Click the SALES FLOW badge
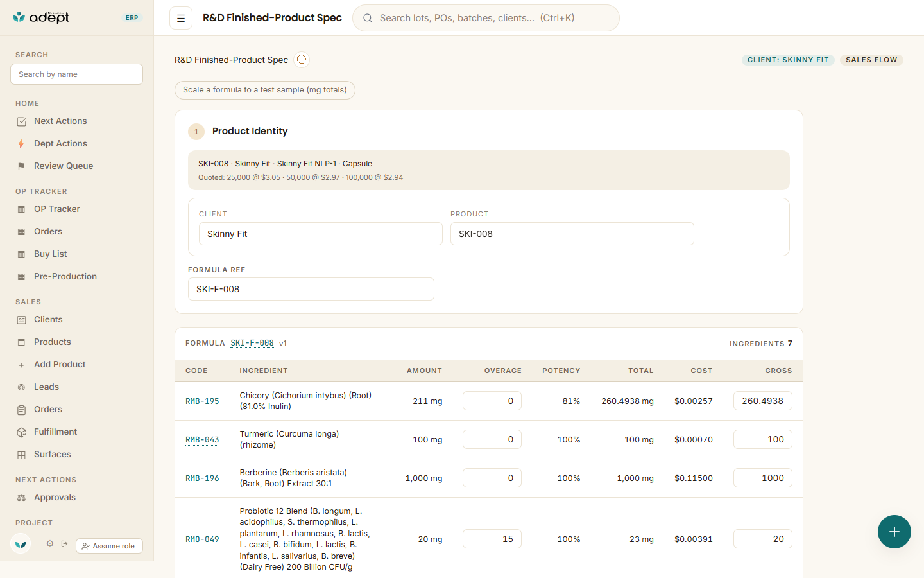This screenshot has height=578, width=924. click(x=871, y=60)
